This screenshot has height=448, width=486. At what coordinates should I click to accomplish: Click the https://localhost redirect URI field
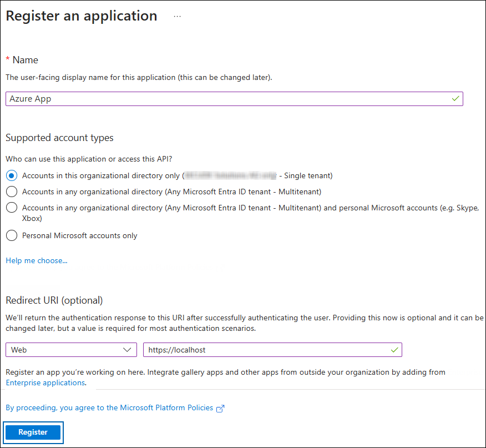266,350
